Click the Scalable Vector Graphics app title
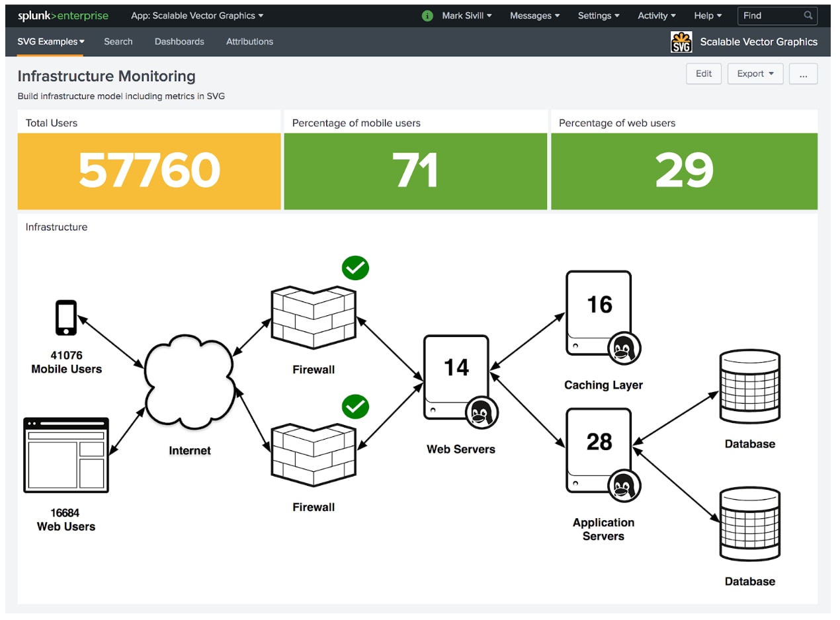 759,42
